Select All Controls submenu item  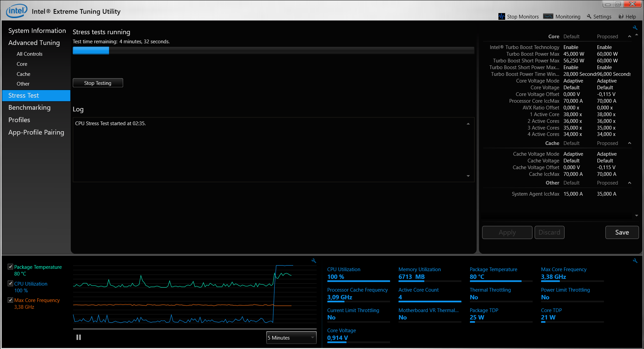pos(30,54)
